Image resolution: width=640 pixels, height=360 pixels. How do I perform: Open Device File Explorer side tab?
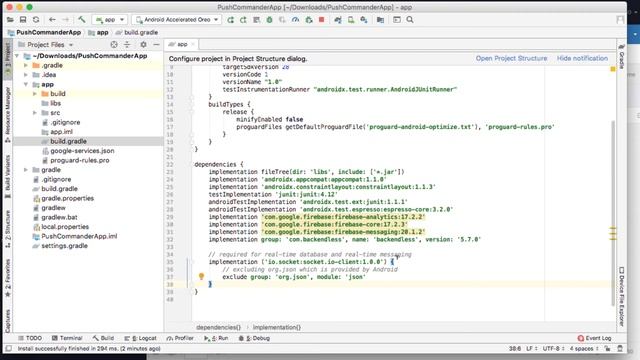coord(621,296)
